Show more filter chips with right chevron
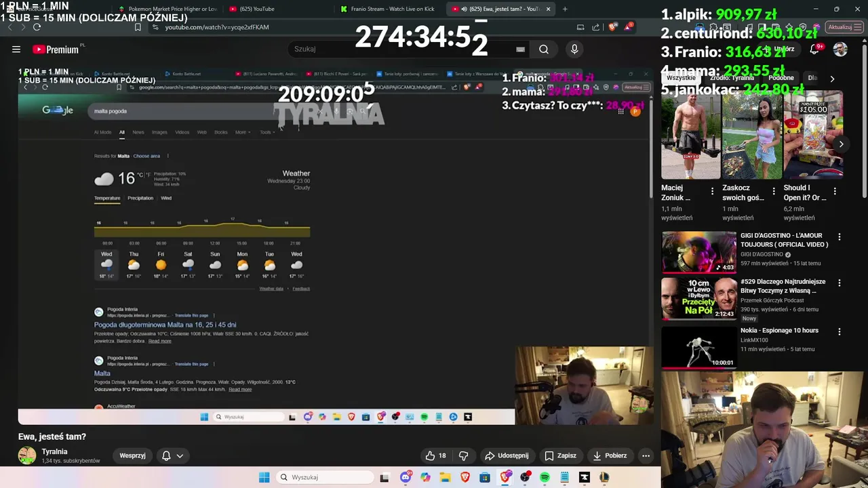The width and height of the screenshot is (868, 488). (x=832, y=79)
